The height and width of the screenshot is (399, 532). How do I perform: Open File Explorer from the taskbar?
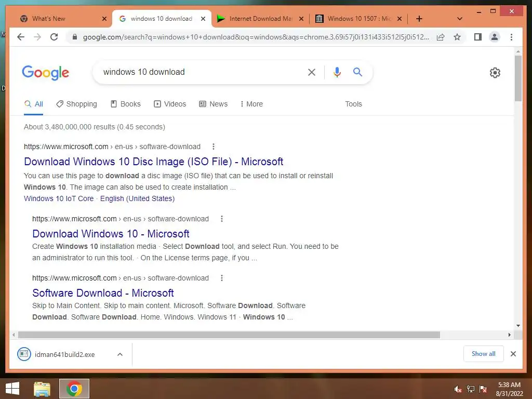42,389
